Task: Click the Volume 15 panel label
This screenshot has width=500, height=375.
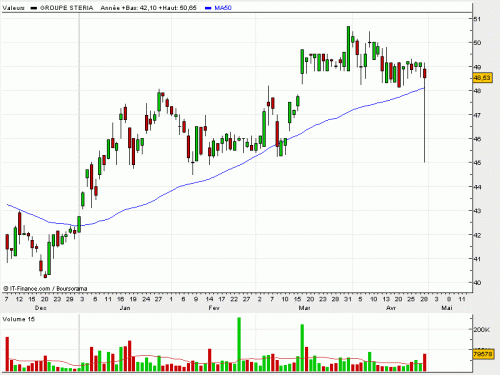Action: (x=18, y=319)
